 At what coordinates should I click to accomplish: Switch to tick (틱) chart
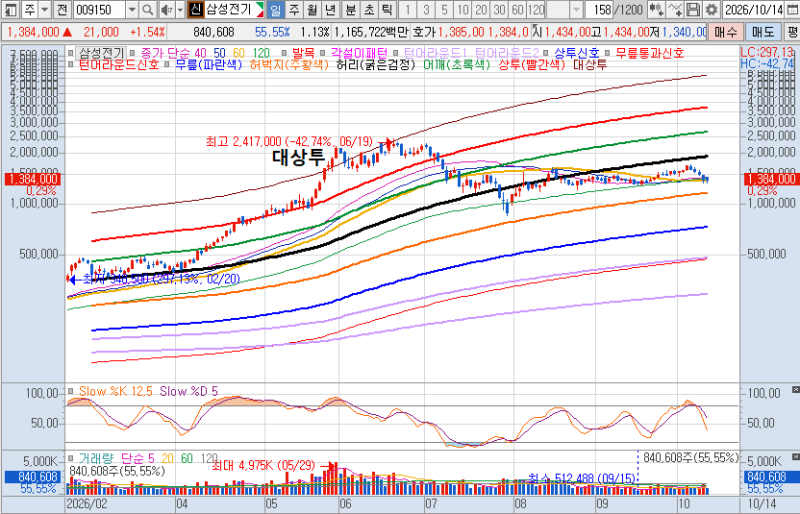point(387,9)
